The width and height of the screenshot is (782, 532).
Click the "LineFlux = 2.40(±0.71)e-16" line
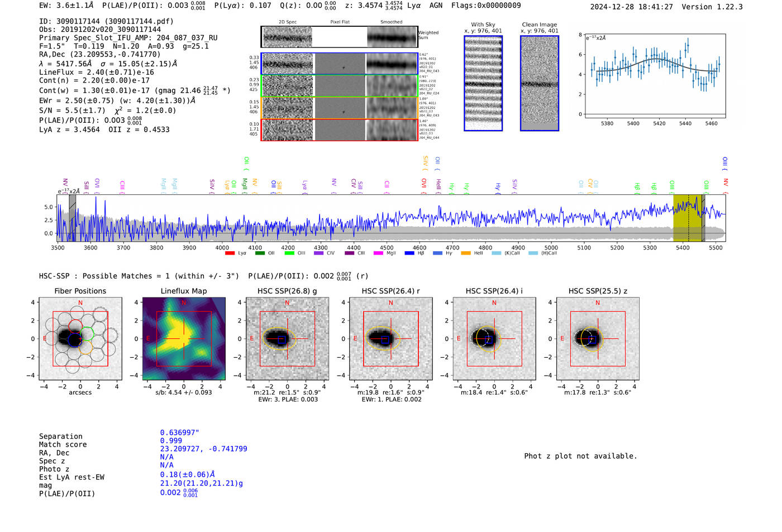(97, 73)
